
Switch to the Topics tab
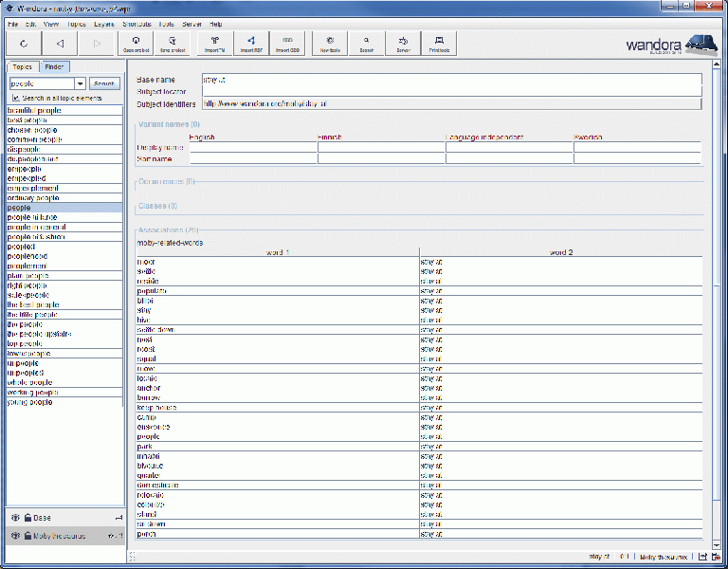pyautogui.click(x=23, y=67)
